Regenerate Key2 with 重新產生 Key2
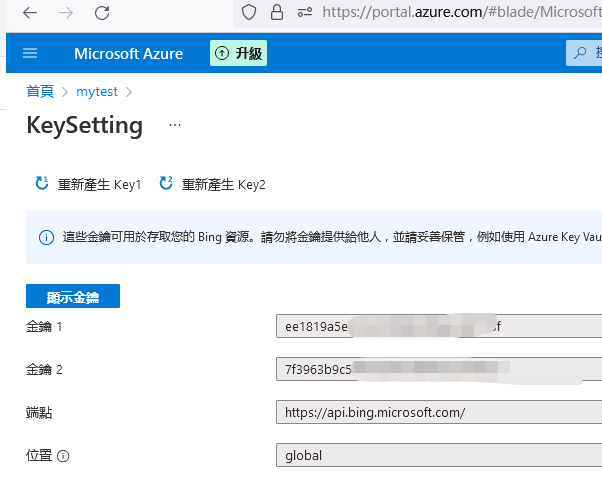 coord(212,184)
